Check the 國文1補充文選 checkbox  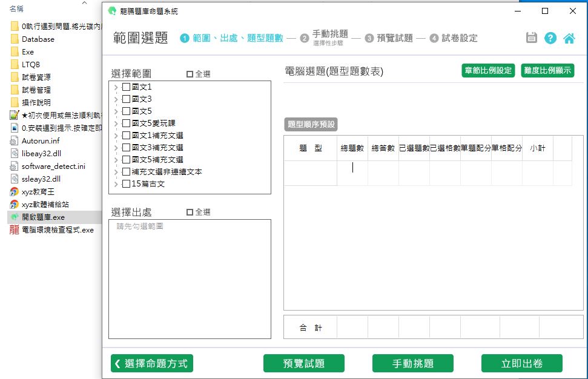pyautogui.click(x=127, y=136)
